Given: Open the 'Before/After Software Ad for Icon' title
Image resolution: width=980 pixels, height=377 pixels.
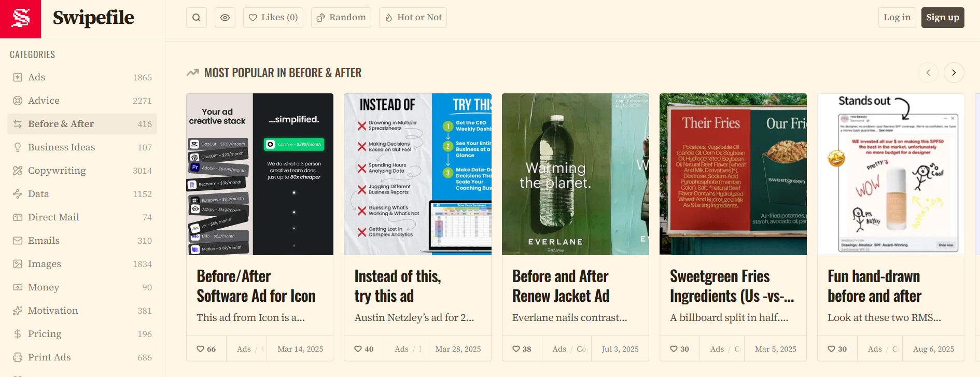Looking at the screenshot, I should point(256,286).
